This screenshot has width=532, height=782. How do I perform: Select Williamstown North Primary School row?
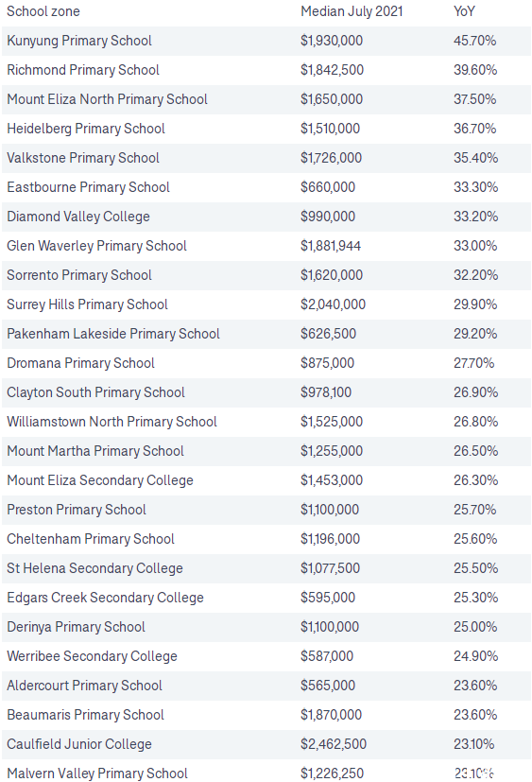266,422
